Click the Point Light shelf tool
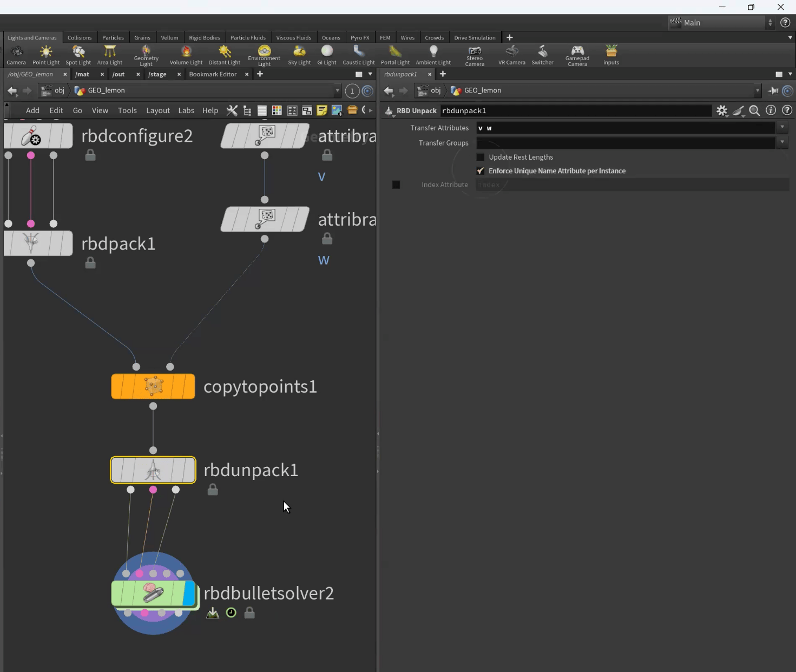This screenshot has width=796, height=672. tap(46, 55)
